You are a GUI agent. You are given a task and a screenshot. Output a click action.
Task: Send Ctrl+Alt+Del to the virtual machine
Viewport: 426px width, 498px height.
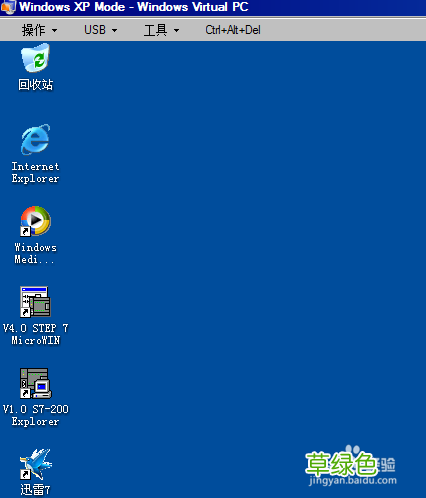click(233, 30)
